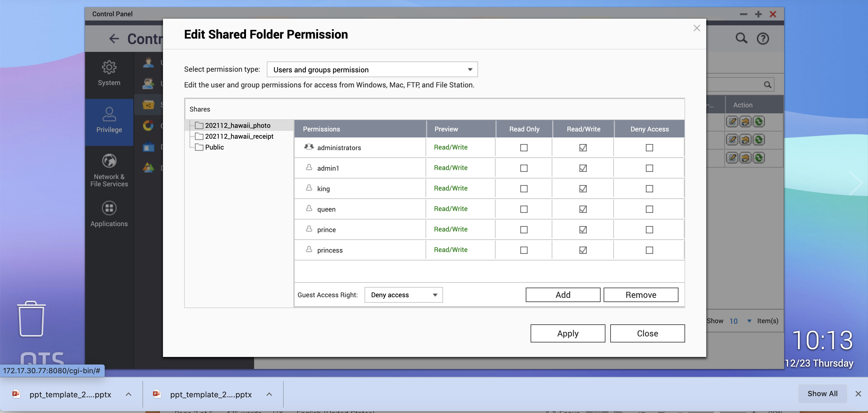Expand second ppt_template download options chevron

click(x=269, y=394)
